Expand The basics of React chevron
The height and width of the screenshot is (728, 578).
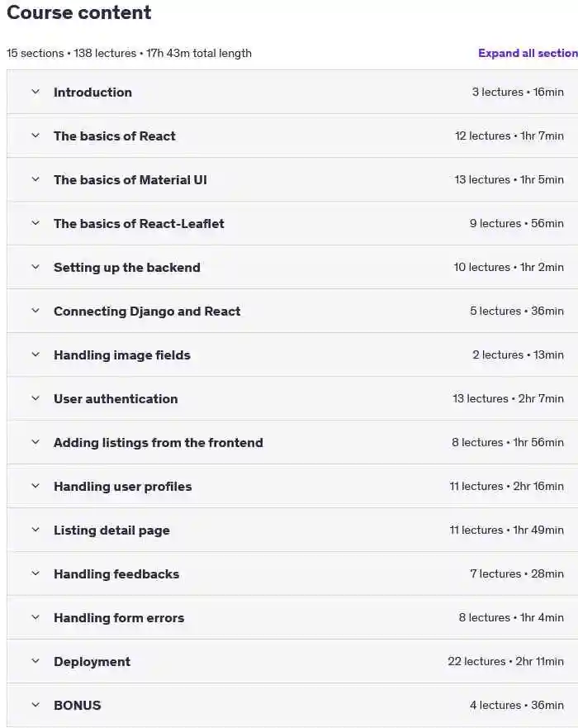(x=36, y=136)
